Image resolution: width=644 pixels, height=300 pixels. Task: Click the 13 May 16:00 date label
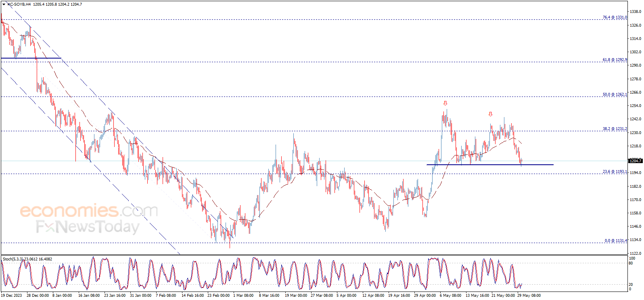[477, 296]
